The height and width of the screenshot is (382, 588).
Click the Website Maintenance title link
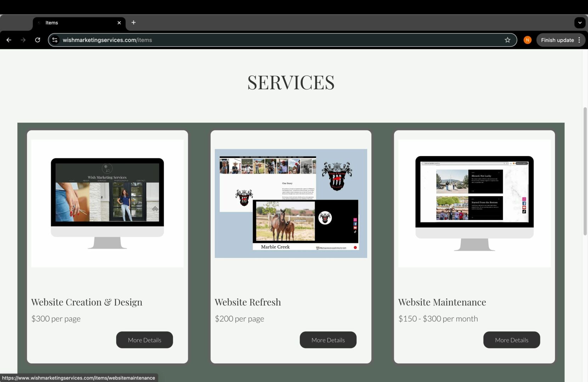(x=442, y=302)
